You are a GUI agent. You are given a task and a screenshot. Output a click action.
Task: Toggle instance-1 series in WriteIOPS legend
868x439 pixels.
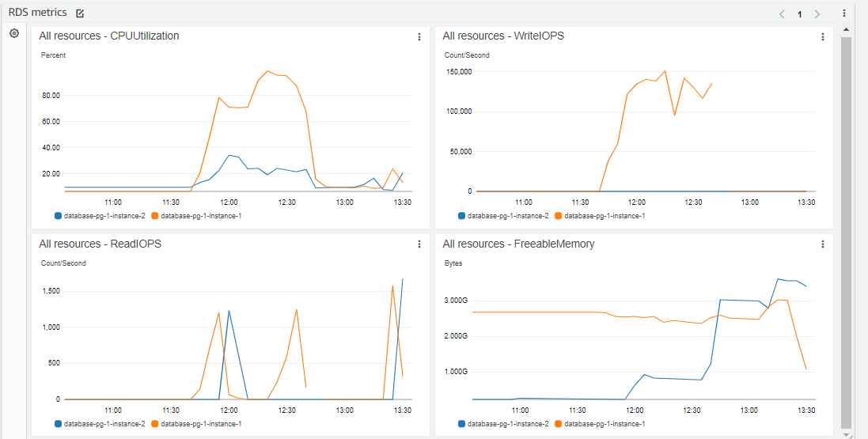(600, 216)
